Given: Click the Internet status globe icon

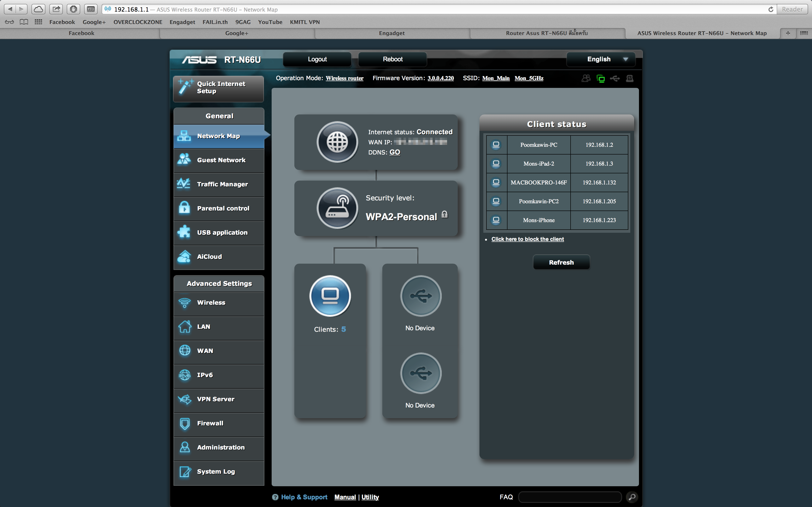Looking at the screenshot, I should (337, 142).
